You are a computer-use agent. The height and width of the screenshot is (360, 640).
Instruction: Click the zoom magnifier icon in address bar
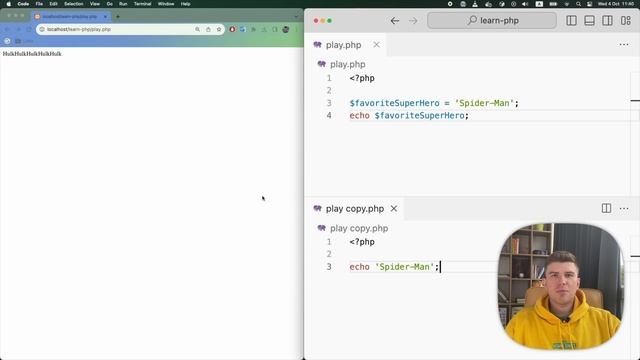coord(198,29)
